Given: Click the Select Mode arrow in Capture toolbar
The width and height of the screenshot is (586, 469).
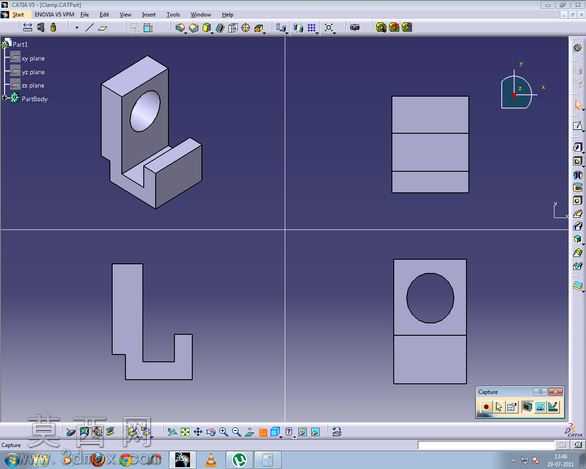Looking at the screenshot, I should pos(499,407).
